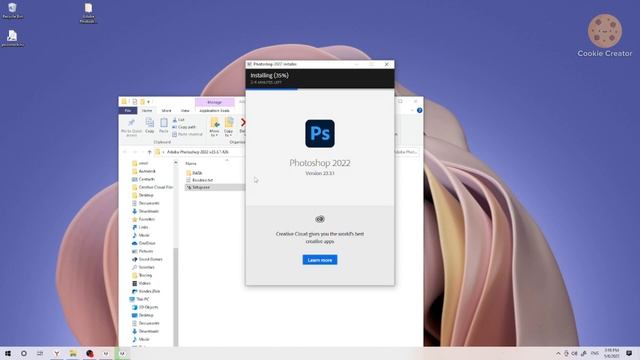The height and width of the screenshot is (360, 640).
Task: Click Pin to Quick access in Explorer ribbon
Action: (x=131, y=127)
